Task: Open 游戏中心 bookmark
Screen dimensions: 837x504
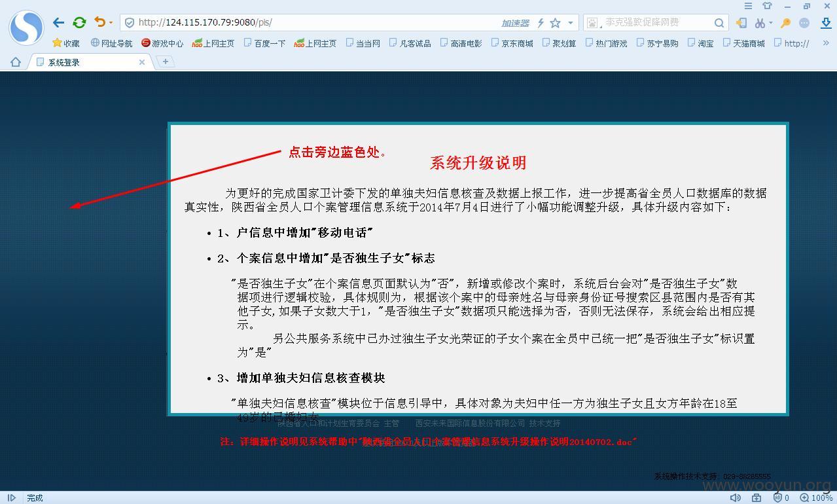Action: click(162, 43)
